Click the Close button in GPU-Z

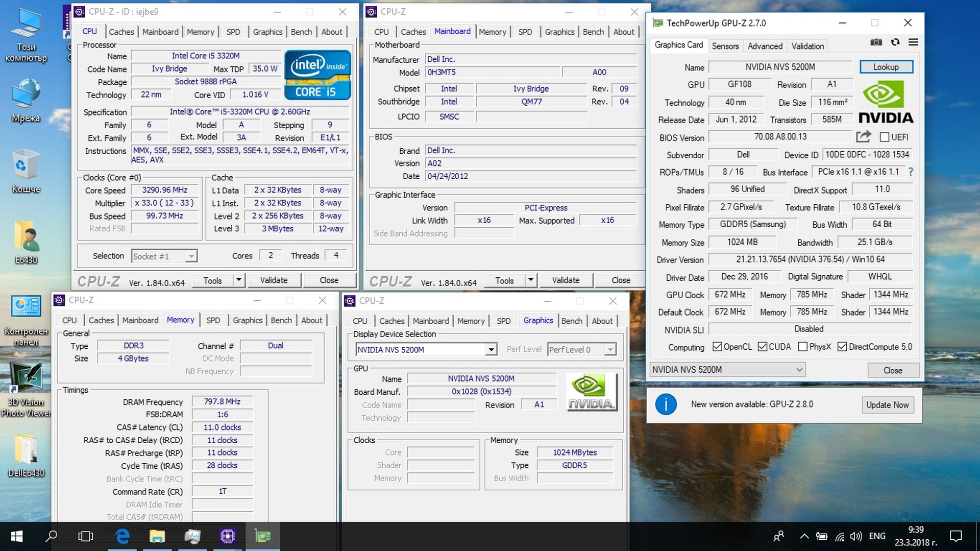click(x=893, y=370)
